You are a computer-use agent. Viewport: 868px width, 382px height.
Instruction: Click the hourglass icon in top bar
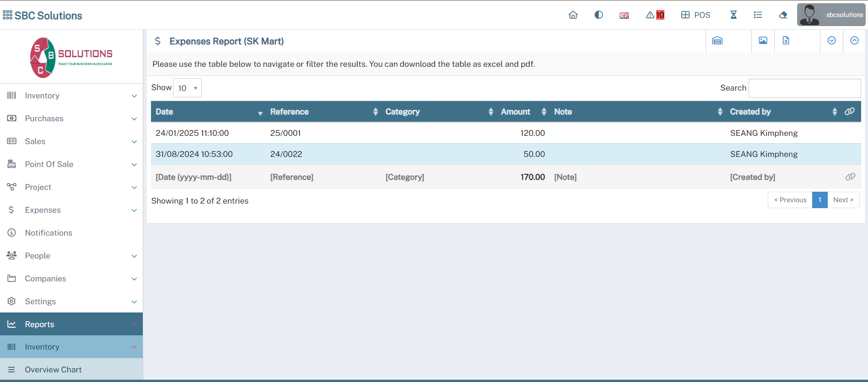733,15
